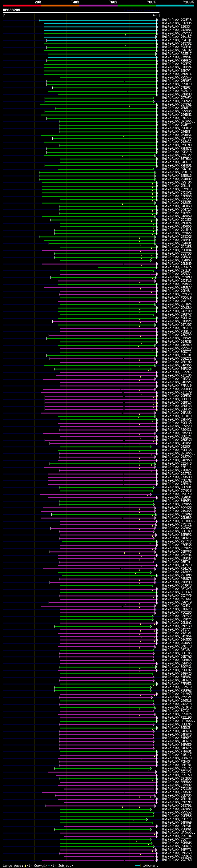Image resolution: width=197 pixels, height=868 pixels.
Task: Open hit UniRef100_P93552
Action: (177, 812)
